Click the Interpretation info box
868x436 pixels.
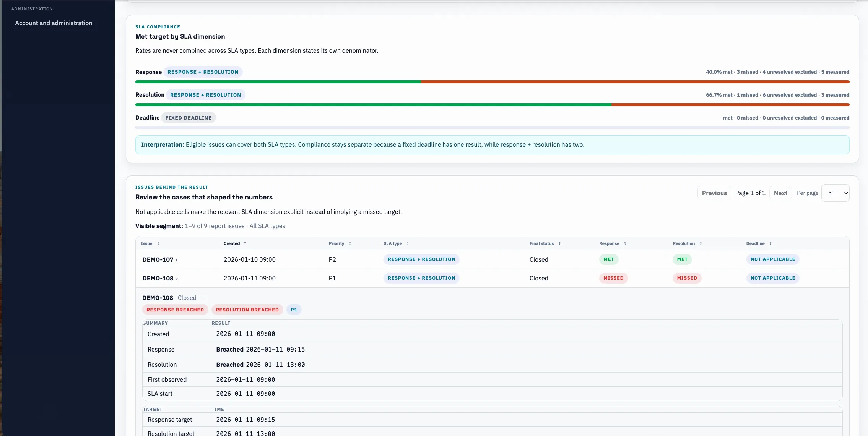(x=492, y=145)
